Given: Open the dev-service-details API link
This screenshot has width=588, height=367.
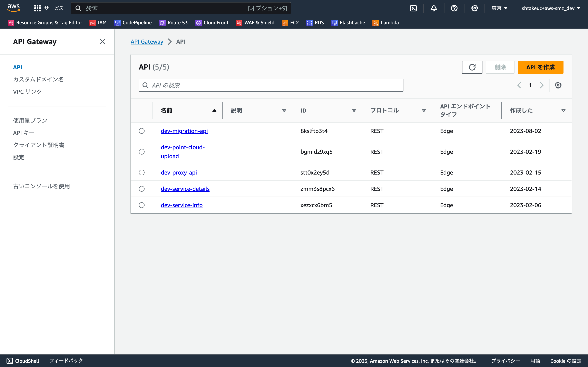Looking at the screenshot, I should pos(185,189).
